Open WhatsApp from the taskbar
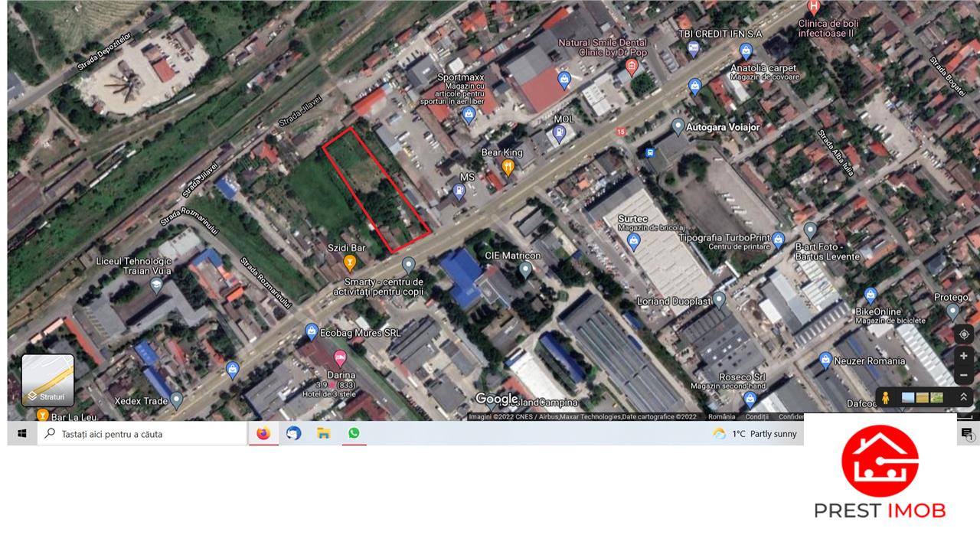The height and width of the screenshot is (551, 980). point(354,434)
